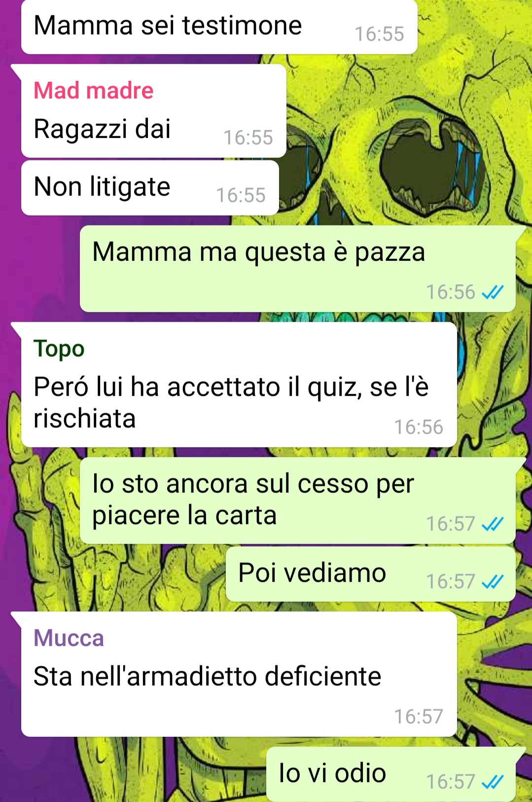Open the 'Topo' sender name
The image size is (532, 802).
point(59,349)
